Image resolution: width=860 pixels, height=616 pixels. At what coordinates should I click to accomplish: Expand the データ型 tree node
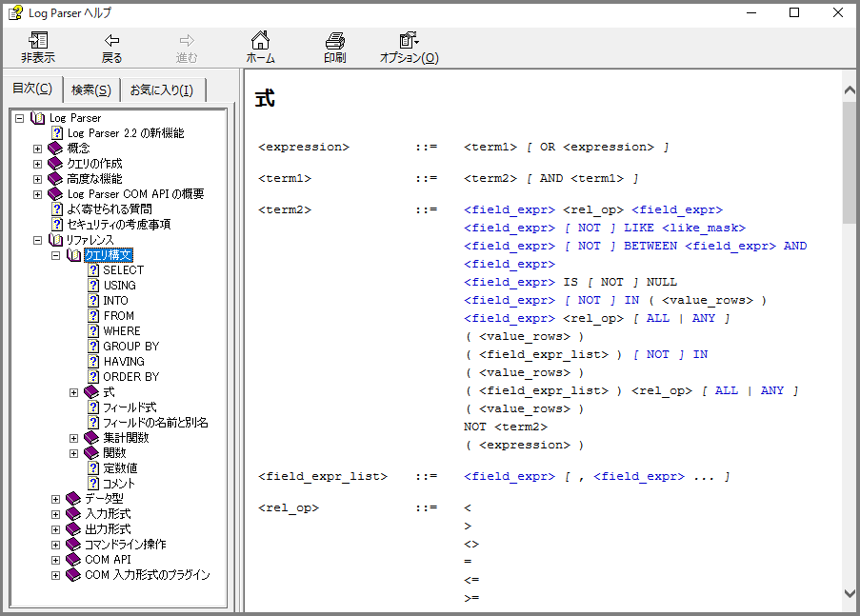pyautogui.click(x=55, y=499)
